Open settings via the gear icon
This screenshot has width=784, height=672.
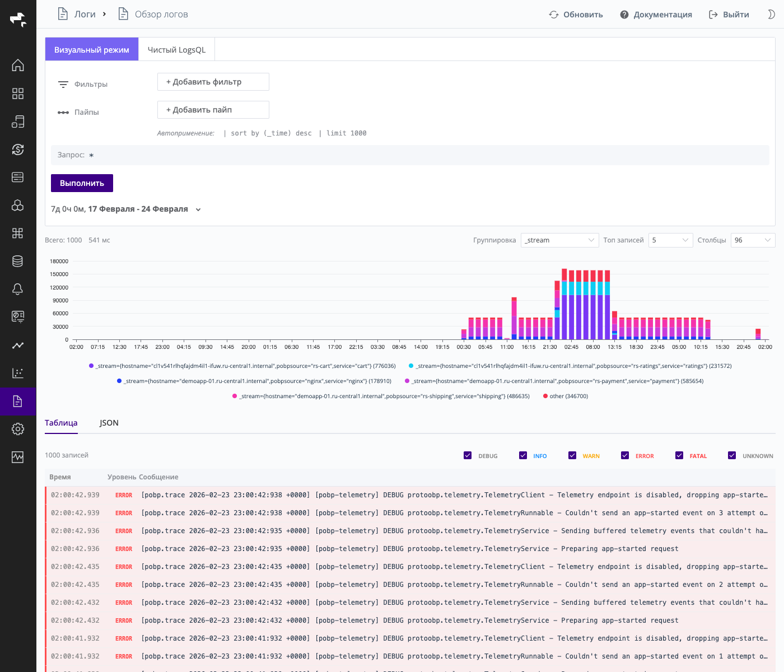click(18, 429)
